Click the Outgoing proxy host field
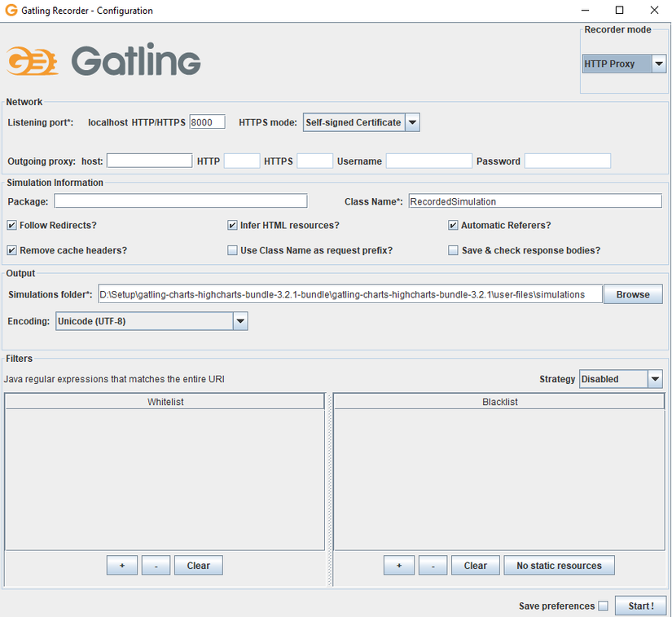The width and height of the screenshot is (672, 617). (149, 161)
